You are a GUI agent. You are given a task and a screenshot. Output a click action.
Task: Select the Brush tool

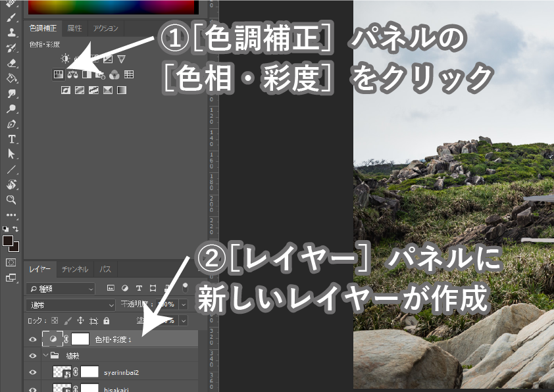point(11,18)
